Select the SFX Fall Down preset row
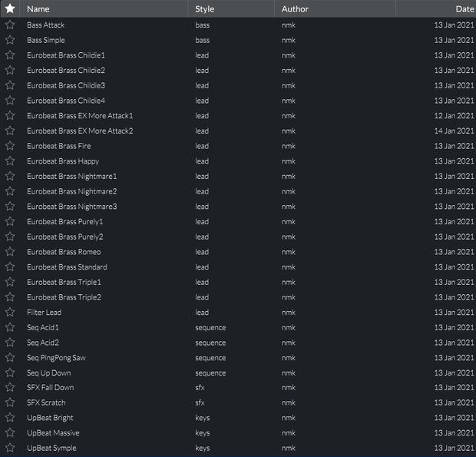The width and height of the screenshot is (476, 457). 238,387
